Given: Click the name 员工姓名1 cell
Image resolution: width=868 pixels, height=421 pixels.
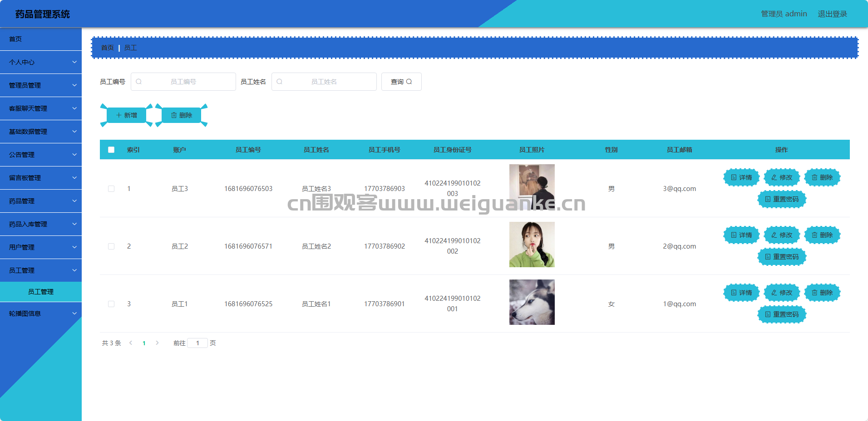Looking at the screenshot, I should (x=316, y=304).
